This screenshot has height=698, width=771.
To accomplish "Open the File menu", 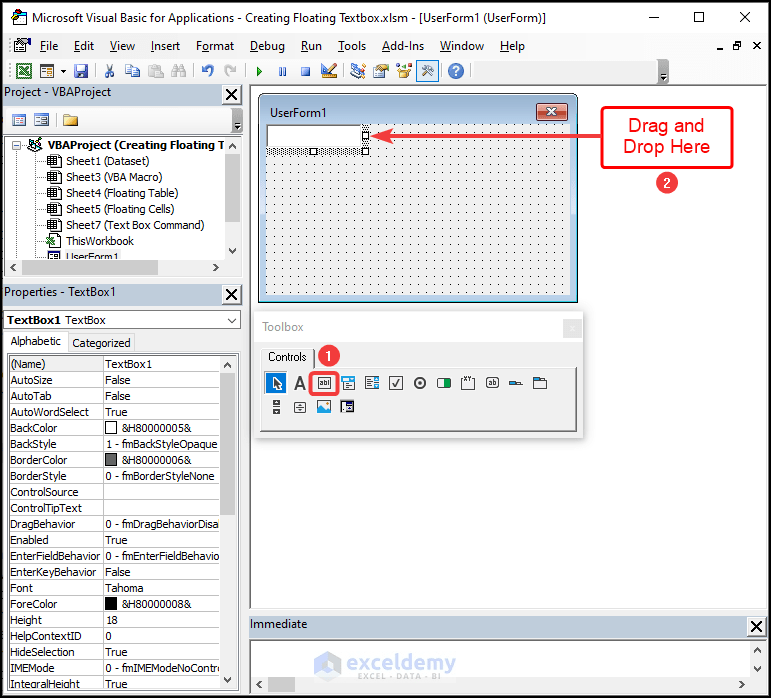I will click(x=49, y=46).
